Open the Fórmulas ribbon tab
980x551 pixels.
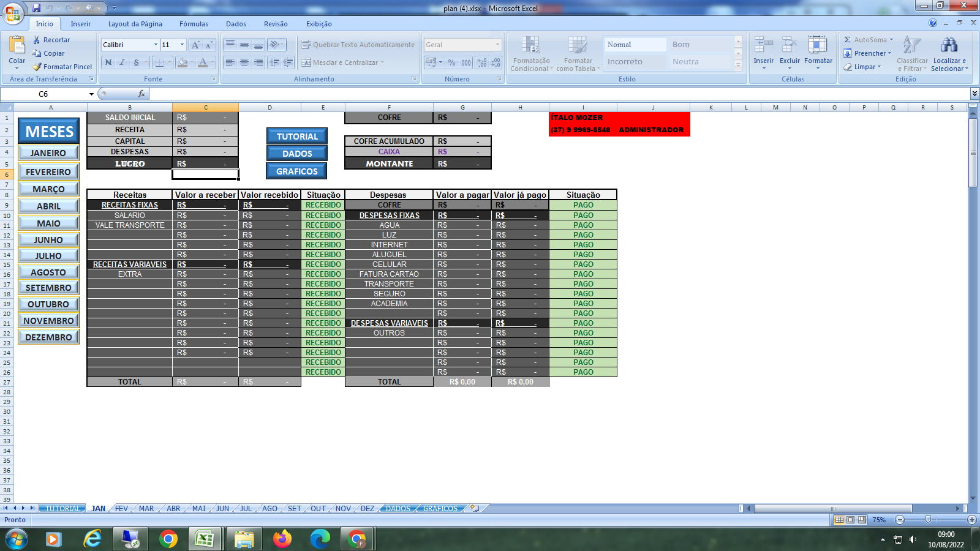pyautogui.click(x=194, y=24)
